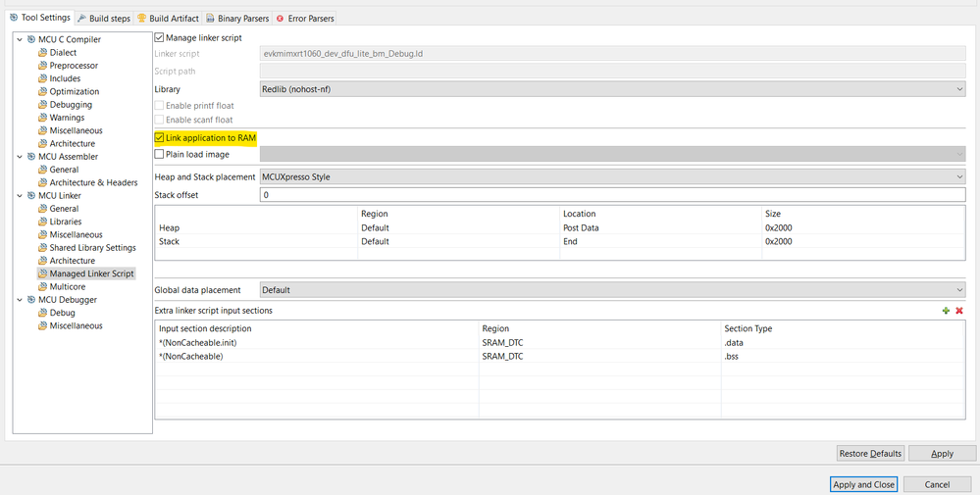Select Miscellaneous under MCU Debugger
The width and height of the screenshot is (980, 495).
pyautogui.click(x=76, y=325)
